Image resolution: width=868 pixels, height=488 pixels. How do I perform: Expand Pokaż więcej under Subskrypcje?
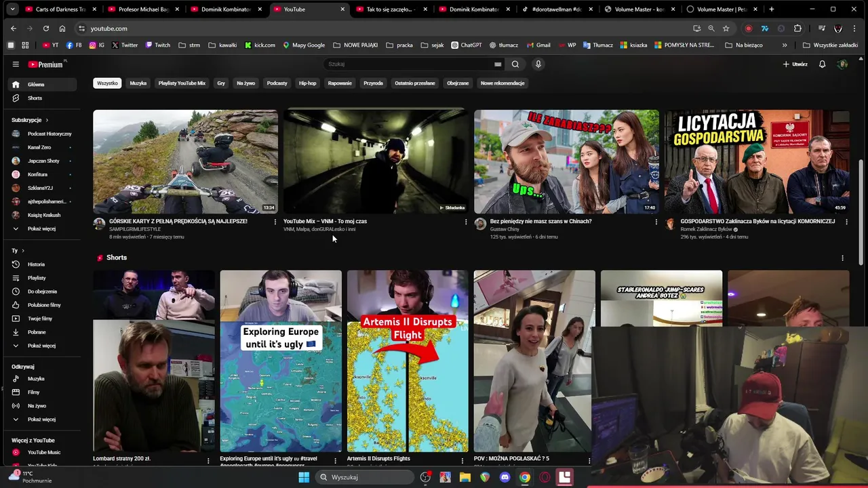point(41,228)
